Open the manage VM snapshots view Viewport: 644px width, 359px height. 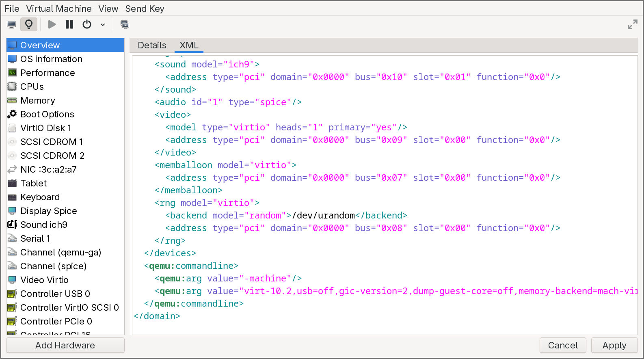tap(125, 25)
